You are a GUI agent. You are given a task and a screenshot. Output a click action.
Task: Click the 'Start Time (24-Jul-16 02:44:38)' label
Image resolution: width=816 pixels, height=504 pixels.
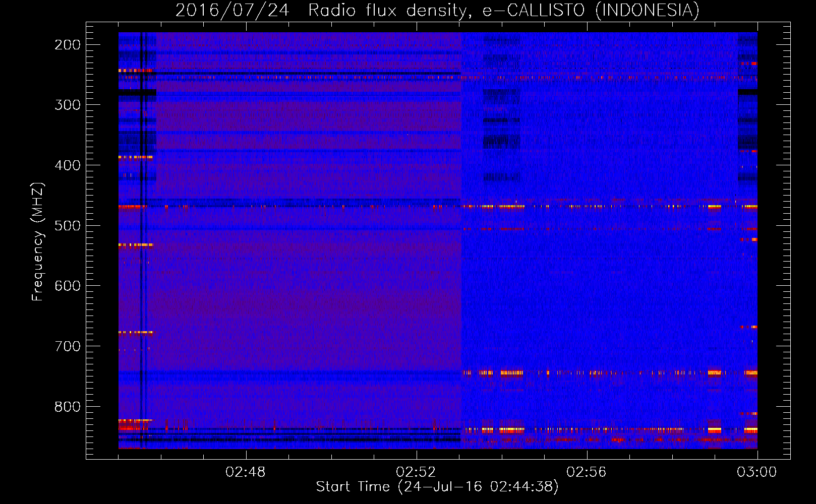coord(437,487)
